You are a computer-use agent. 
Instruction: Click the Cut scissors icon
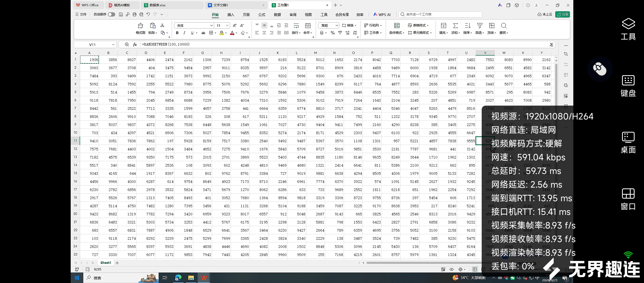click(x=162, y=25)
